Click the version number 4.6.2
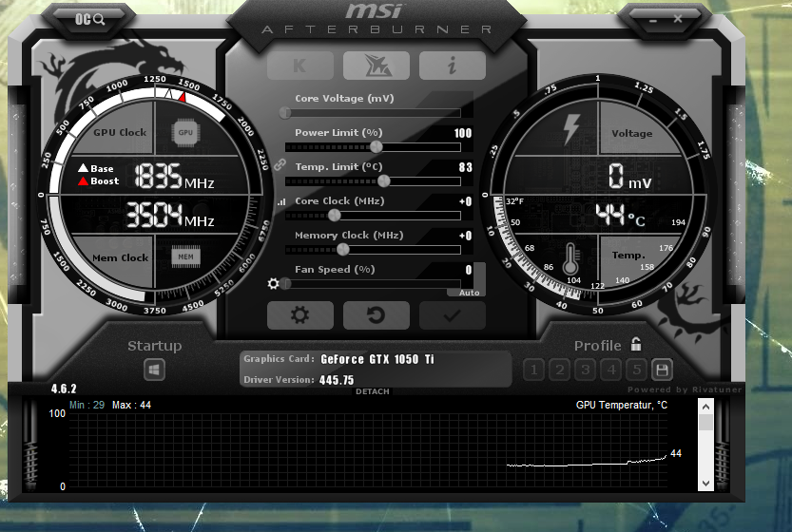 (64, 389)
